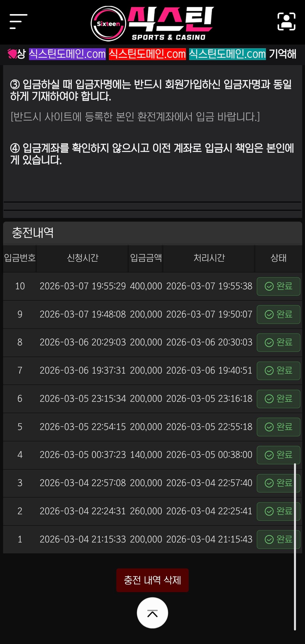Click the 충전 내역 삭제 button
The image size is (305, 644).
click(x=152, y=580)
